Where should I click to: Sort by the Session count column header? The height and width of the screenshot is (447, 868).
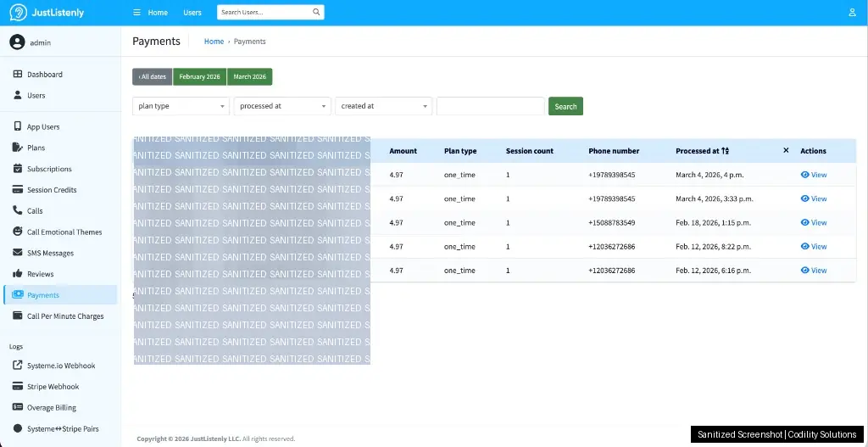529,151
